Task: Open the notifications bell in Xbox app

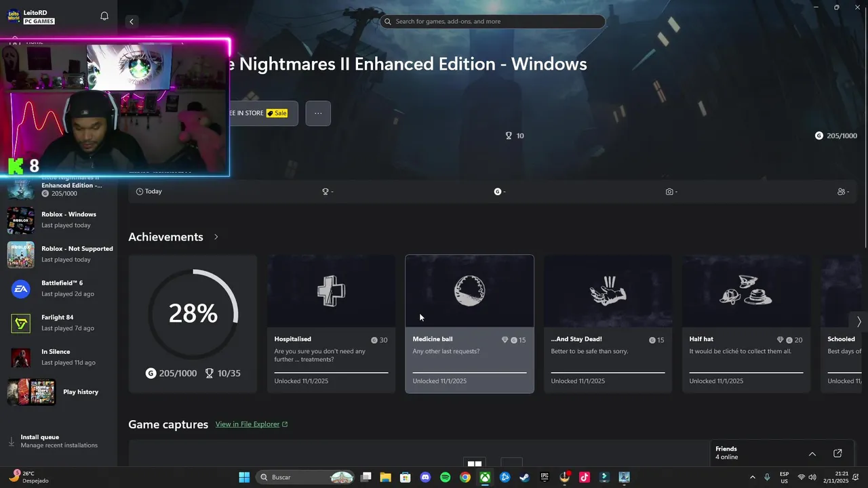Action: coord(104,16)
